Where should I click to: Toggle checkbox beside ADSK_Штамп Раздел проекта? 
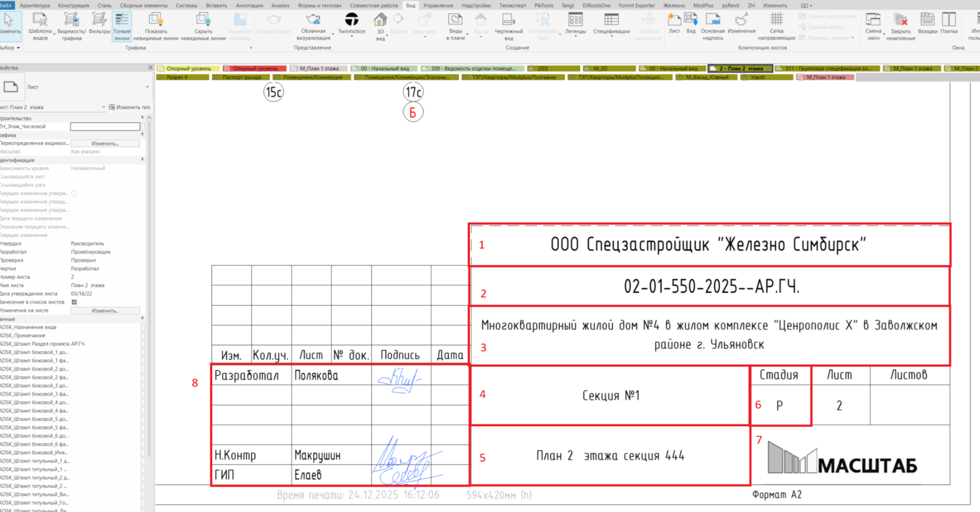tap(143, 344)
